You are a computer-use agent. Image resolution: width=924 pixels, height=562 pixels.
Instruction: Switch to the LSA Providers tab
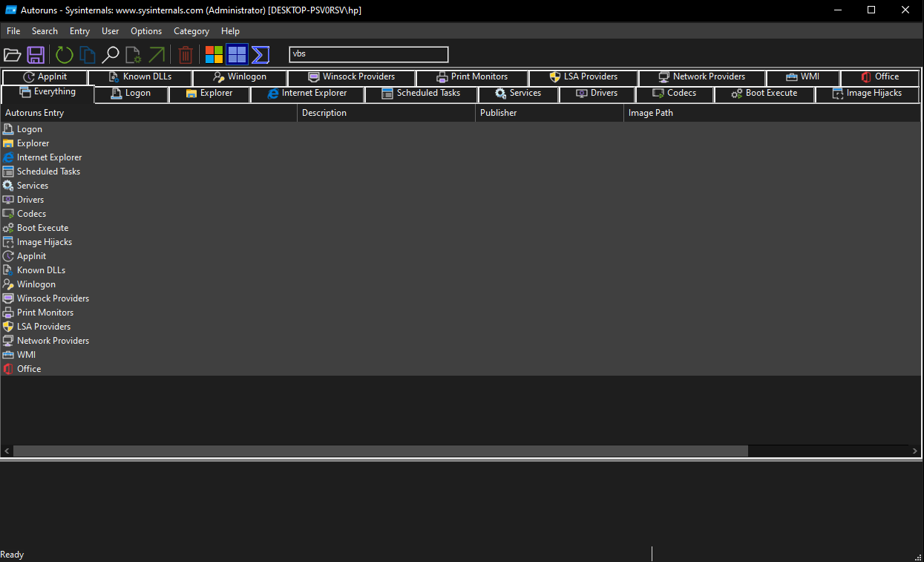583,77
